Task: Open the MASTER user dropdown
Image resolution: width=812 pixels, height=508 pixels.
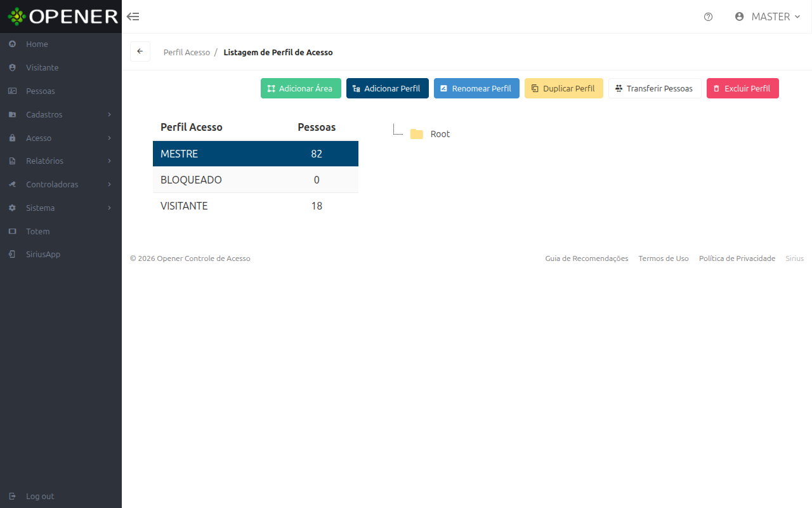Action: point(768,17)
